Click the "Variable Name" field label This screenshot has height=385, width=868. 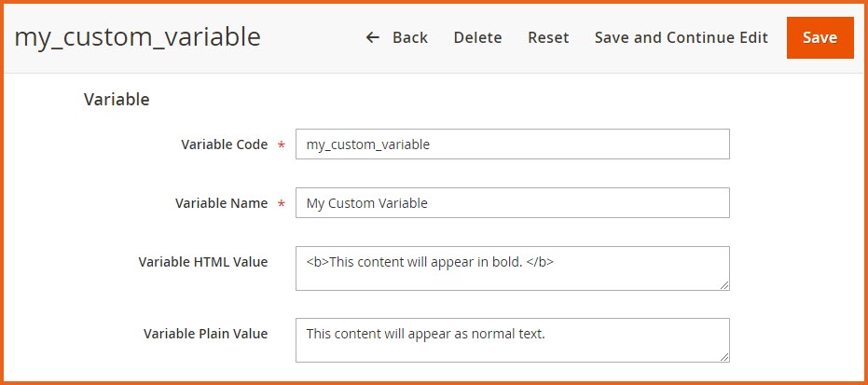pos(221,203)
